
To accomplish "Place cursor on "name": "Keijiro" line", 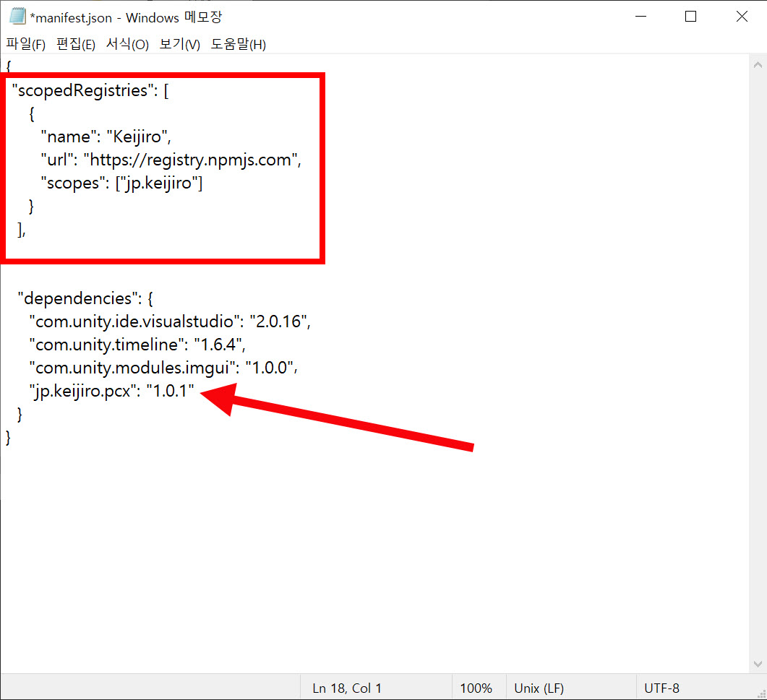I will [106, 137].
